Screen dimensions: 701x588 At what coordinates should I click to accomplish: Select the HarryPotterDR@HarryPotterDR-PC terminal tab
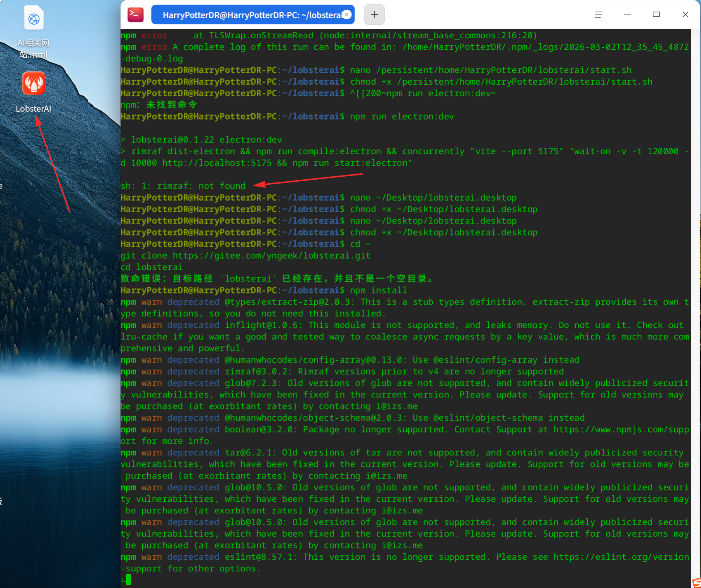point(253,15)
